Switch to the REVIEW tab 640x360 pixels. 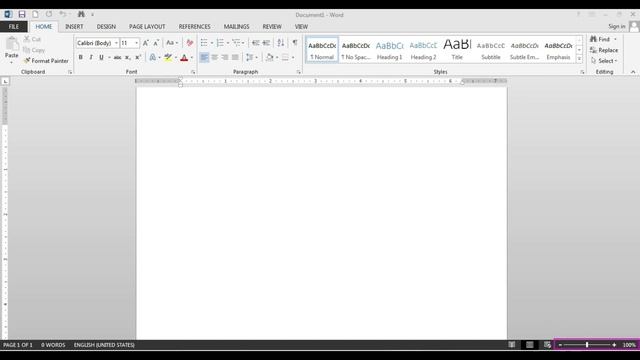tap(272, 27)
